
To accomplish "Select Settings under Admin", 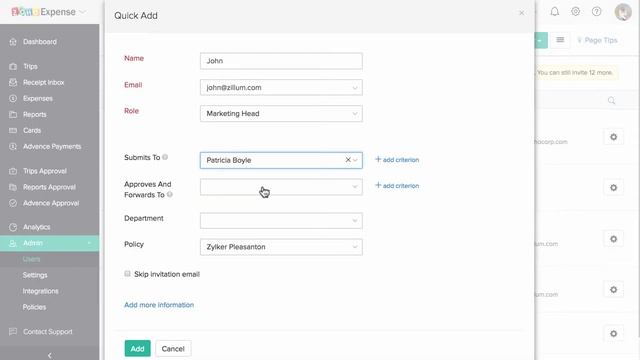I will (35, 275).
